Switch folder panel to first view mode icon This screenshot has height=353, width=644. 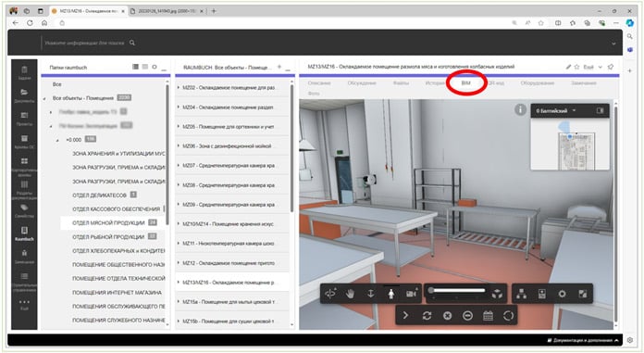135,67
